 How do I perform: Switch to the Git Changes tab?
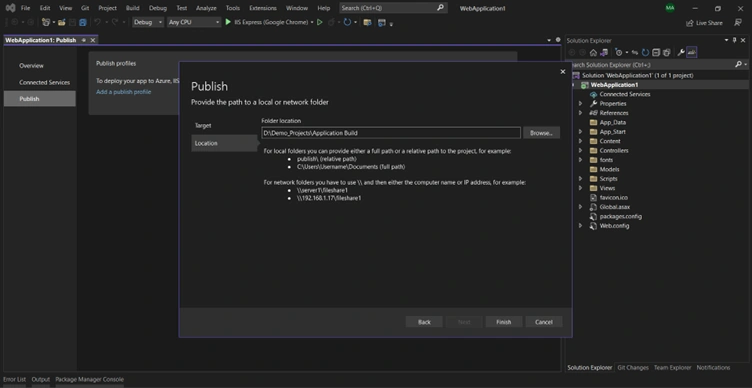633,367
